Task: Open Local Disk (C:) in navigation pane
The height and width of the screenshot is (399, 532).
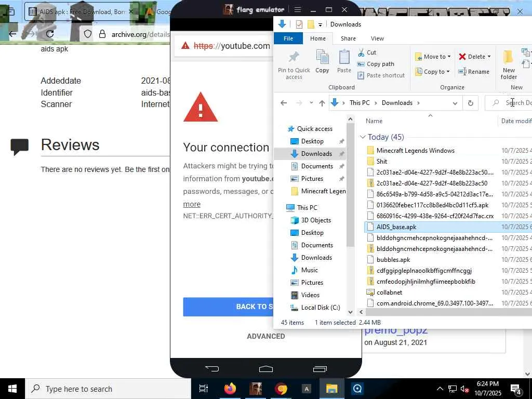Action: (x=320, y=308)
